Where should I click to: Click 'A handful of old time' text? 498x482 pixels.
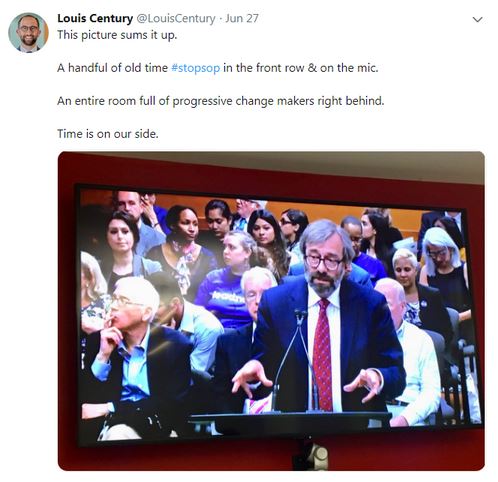pyautogui.click(x=112, y=68)
